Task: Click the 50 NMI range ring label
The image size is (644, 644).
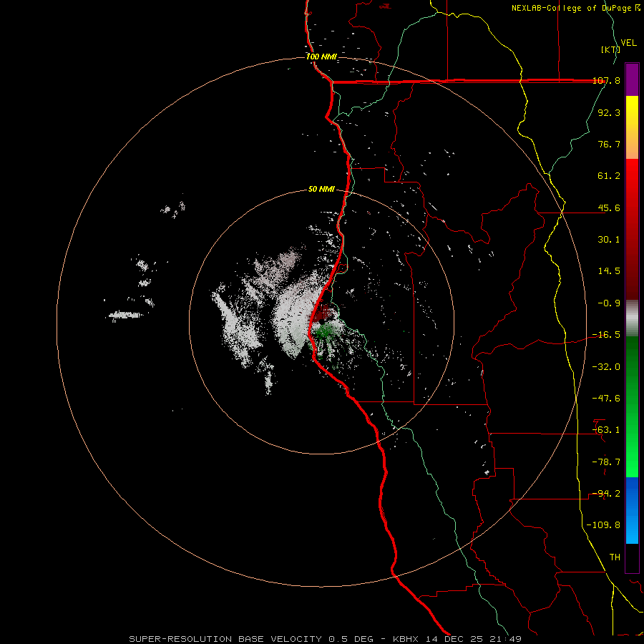Action: click(321, 189)
